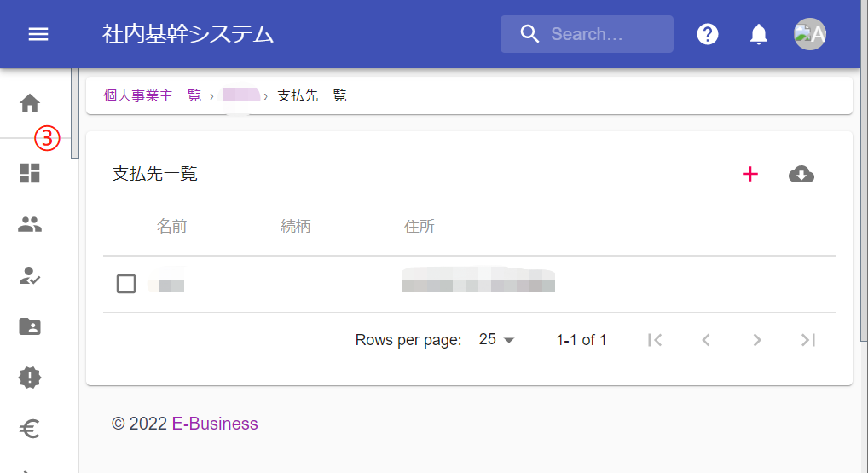Go to Home in sidebar
868x473 pixels.
(30, 103)
